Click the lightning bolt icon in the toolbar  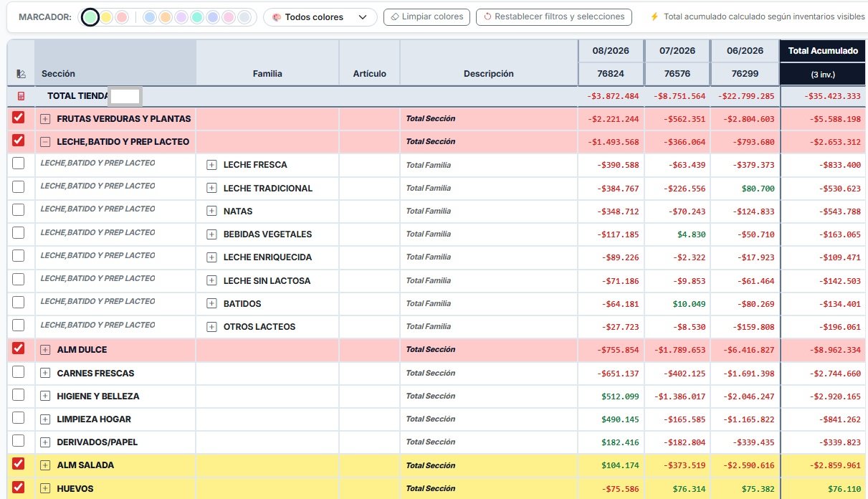tap(654, 16)
